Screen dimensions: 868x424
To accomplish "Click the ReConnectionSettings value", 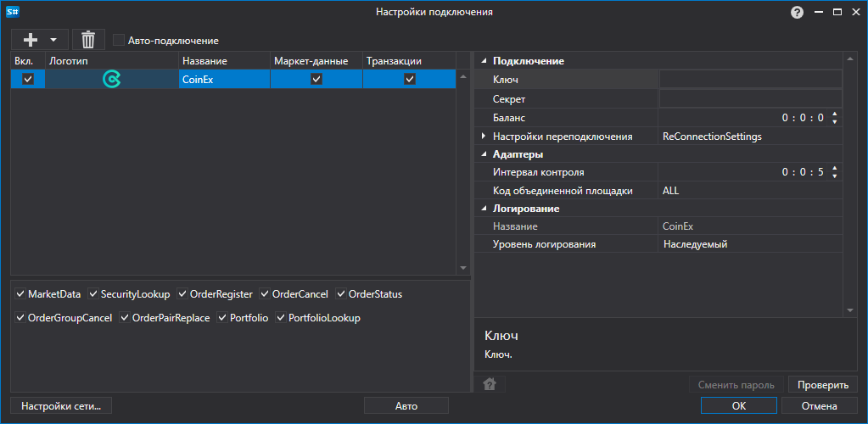I will tap(712, 136).
